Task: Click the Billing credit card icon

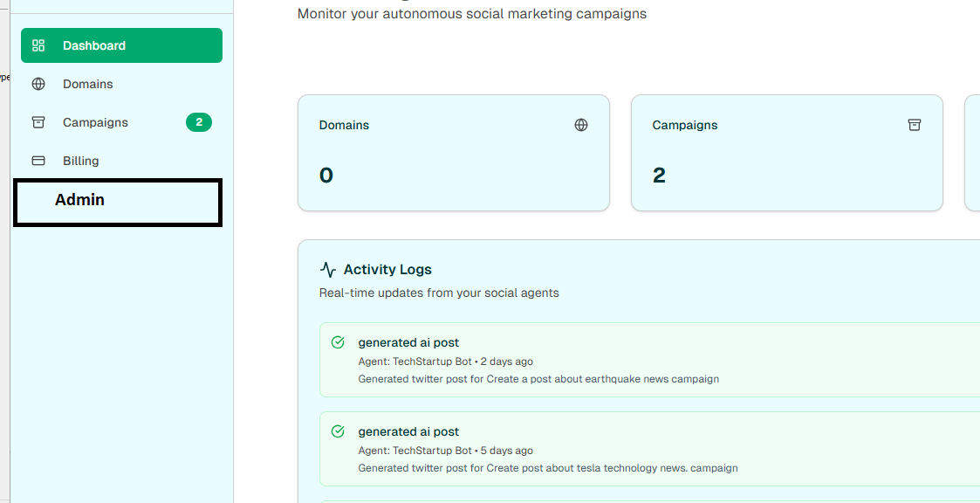Action: 38,161
